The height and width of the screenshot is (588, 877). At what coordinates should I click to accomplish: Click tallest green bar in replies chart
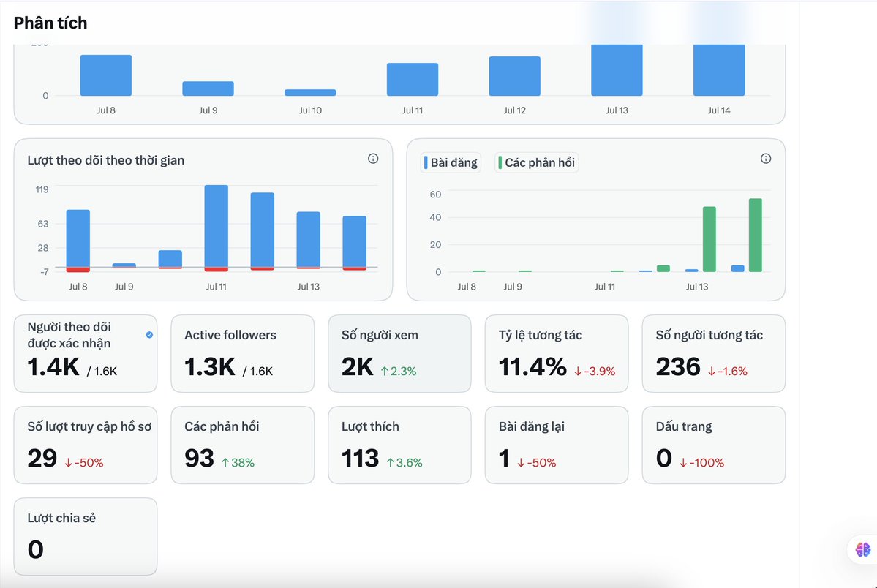pyautogui.click(x=755, y=235)
